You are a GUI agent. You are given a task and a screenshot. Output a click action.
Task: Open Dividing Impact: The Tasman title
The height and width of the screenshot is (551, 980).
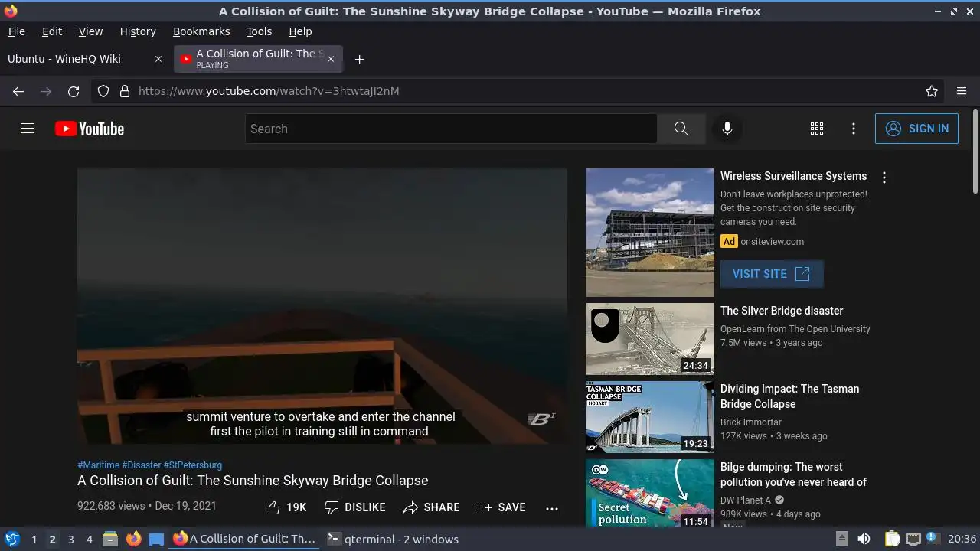[x=789, y=396]
